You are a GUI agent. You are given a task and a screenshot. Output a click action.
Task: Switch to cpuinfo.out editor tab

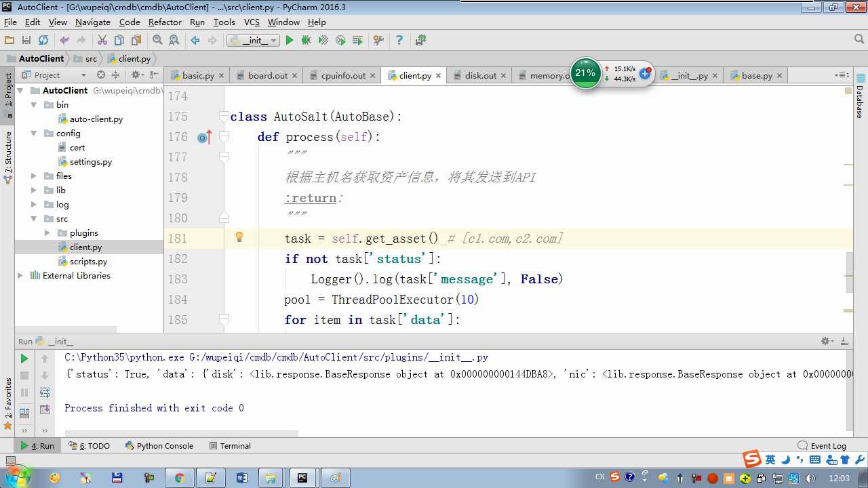pyautogui.click(x=343, y=76)
